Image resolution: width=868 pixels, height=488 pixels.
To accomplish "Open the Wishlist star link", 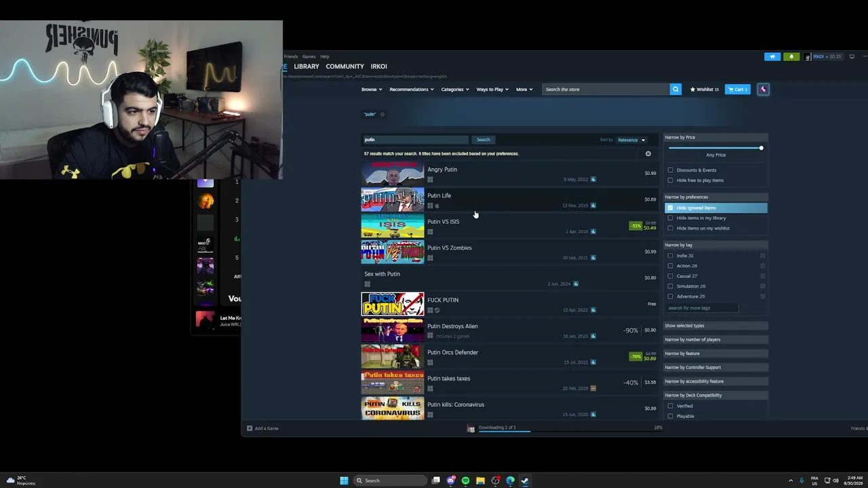I will [704, 89].
